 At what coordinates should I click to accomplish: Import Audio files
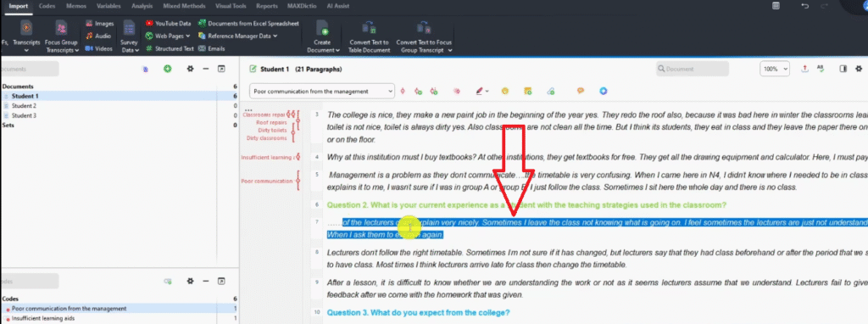[x=98, y=36]
